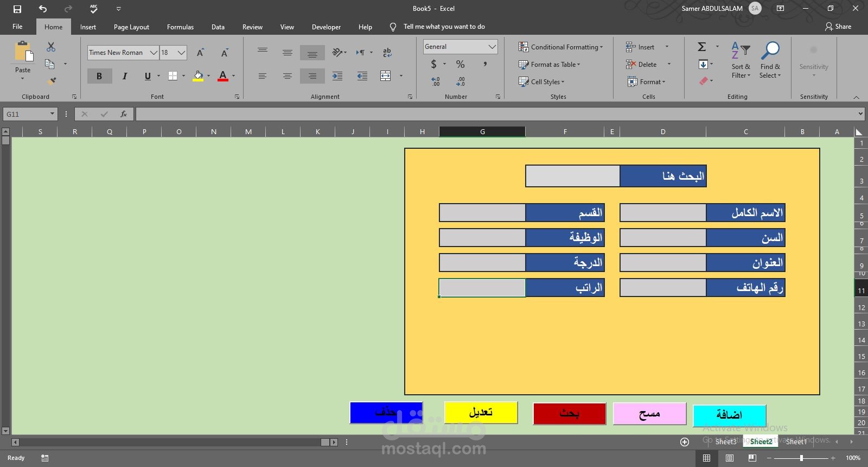Select the Sheet1 worksheet tab
The width and height of the screenshot is (868, 467).
click(796, 442)
